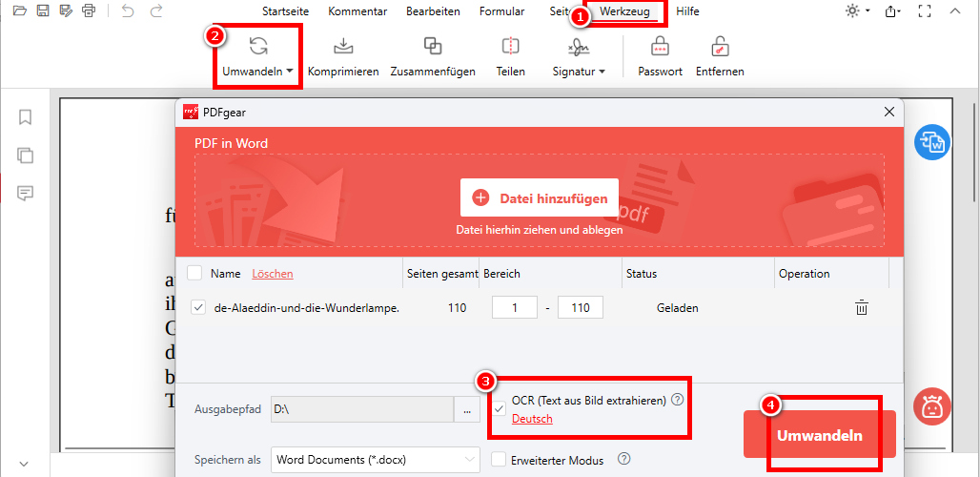Click the OCR help question mark icon
This screenshot has height=477, width=980.
(676, 400)
